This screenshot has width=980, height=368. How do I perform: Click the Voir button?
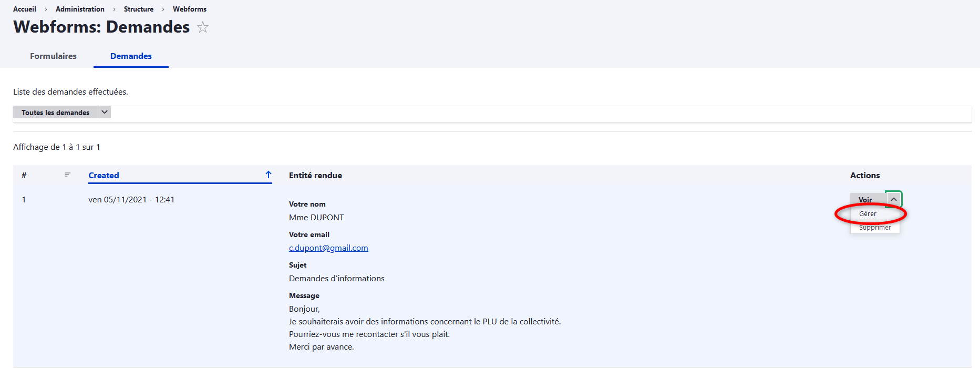(865, 200)
